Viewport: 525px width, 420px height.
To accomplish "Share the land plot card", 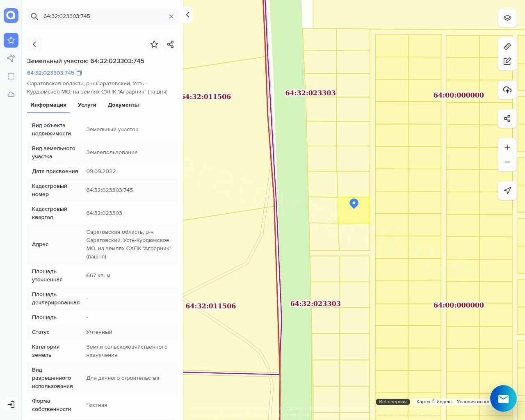I will (170, 44).
